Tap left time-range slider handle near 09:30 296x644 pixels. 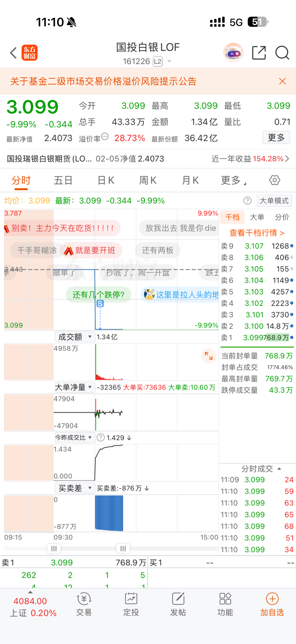pos(54,548)
